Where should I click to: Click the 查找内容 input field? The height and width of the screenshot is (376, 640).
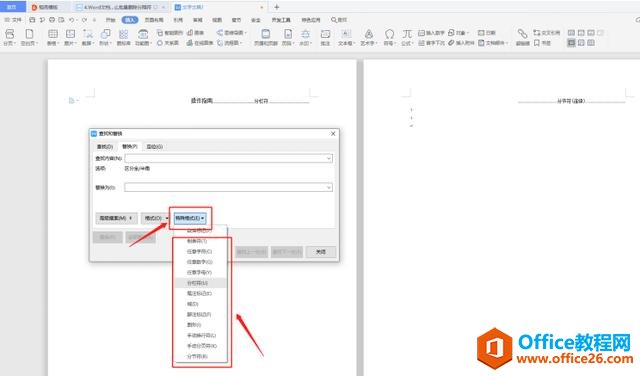228,158
